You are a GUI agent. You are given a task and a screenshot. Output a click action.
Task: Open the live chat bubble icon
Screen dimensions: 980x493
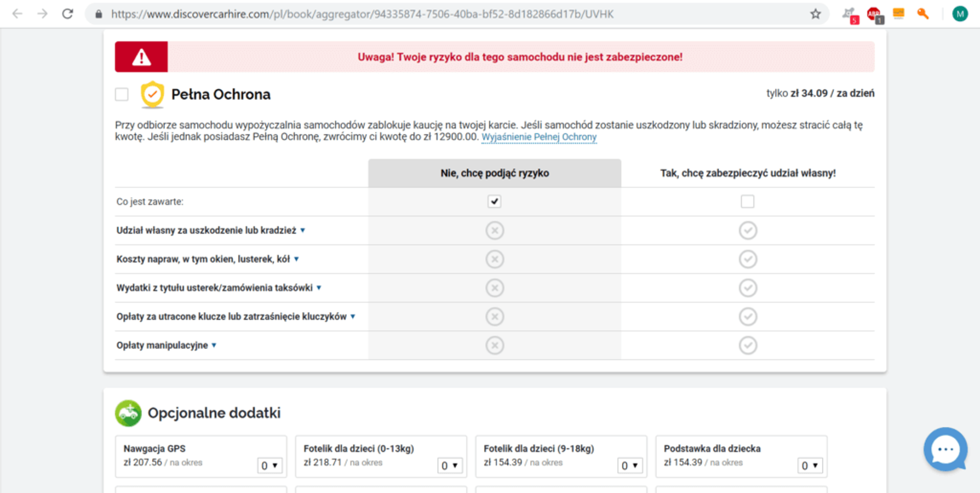coord(945,449)
